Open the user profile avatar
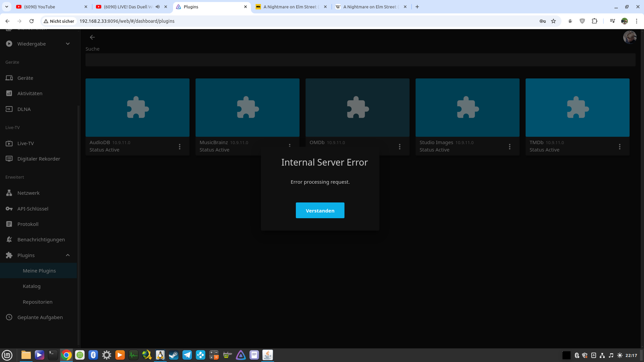 tap(630, 37)
